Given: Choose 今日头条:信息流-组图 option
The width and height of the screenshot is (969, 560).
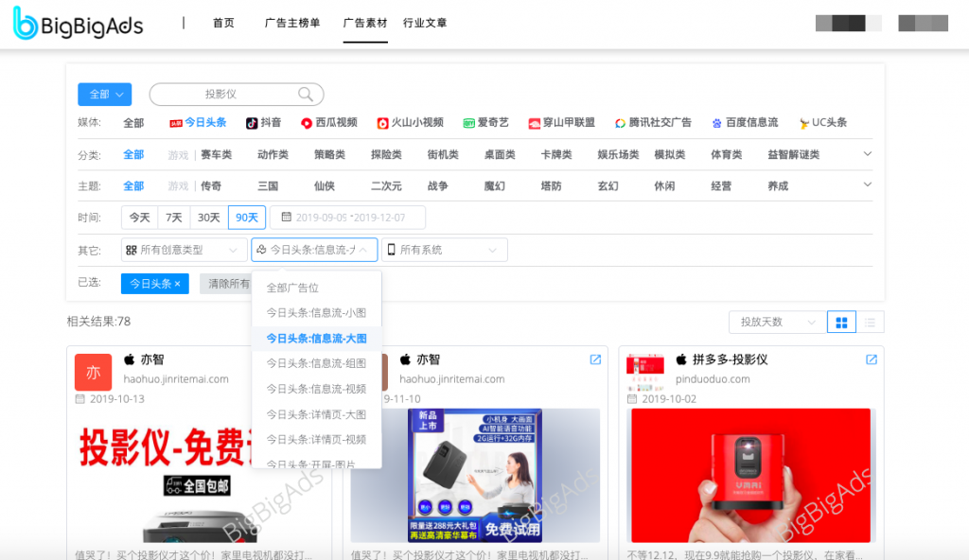Looking at the screenshot, I should (x=316, y=363).
